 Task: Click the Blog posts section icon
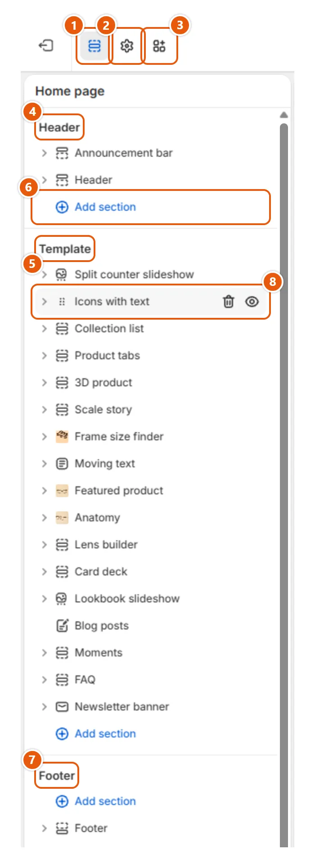tap(62, 626)
